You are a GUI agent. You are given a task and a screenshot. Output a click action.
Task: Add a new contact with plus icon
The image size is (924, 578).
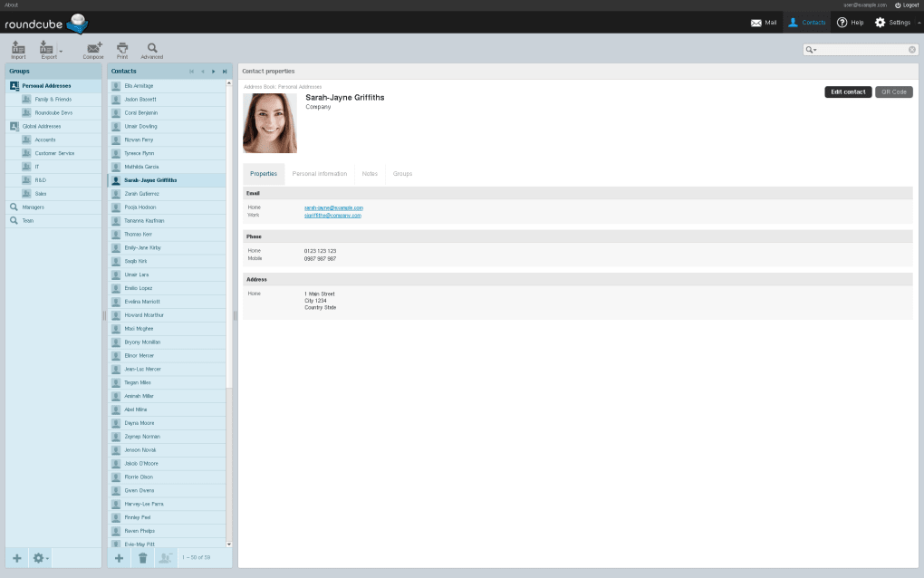click(119, 558)
